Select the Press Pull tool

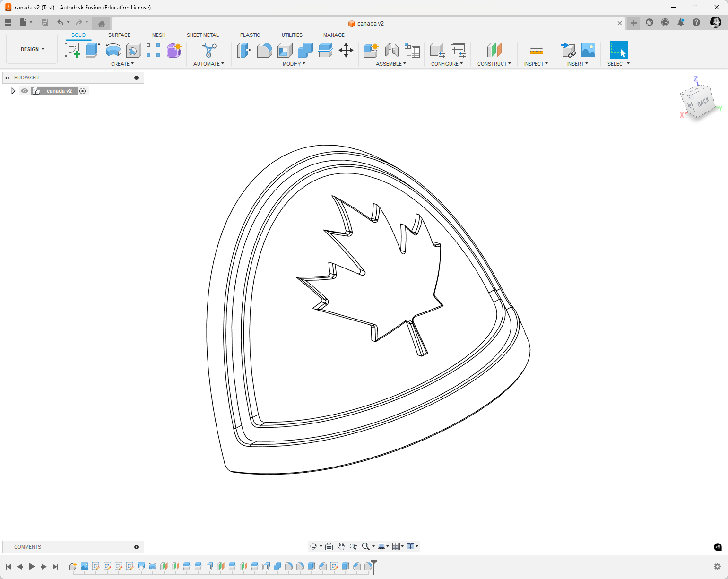point(244,50)
